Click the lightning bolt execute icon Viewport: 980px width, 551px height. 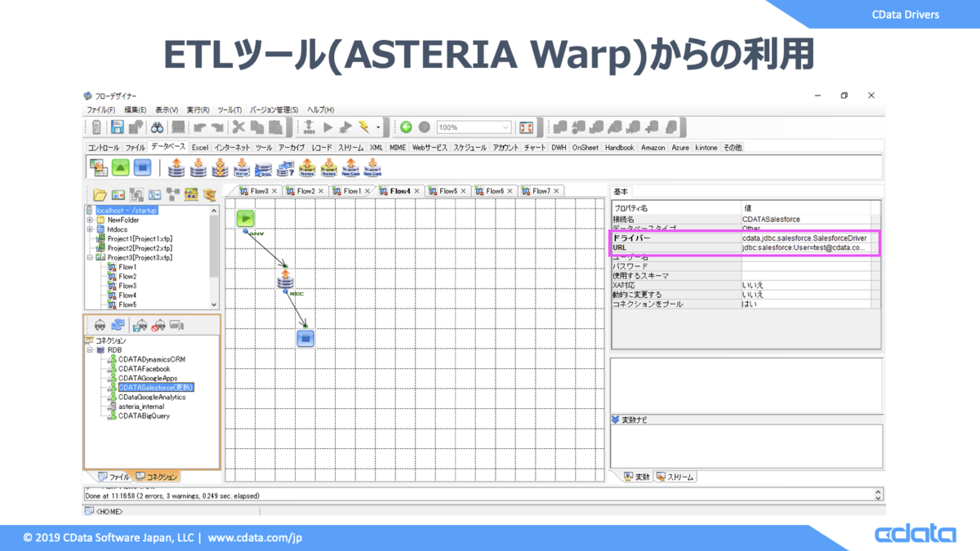point(363,127)
